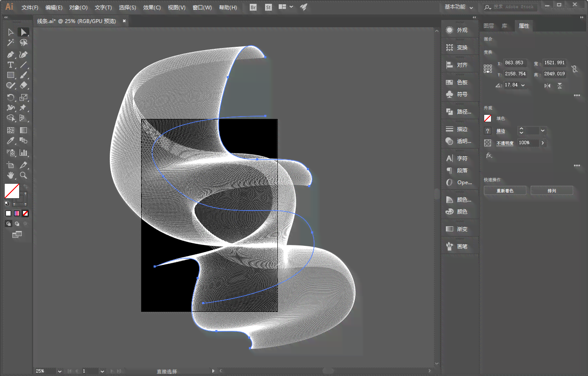This screenshot has width=588, height=376.
Task: Swap fill and stroke colors
Action: click(25, 187)
